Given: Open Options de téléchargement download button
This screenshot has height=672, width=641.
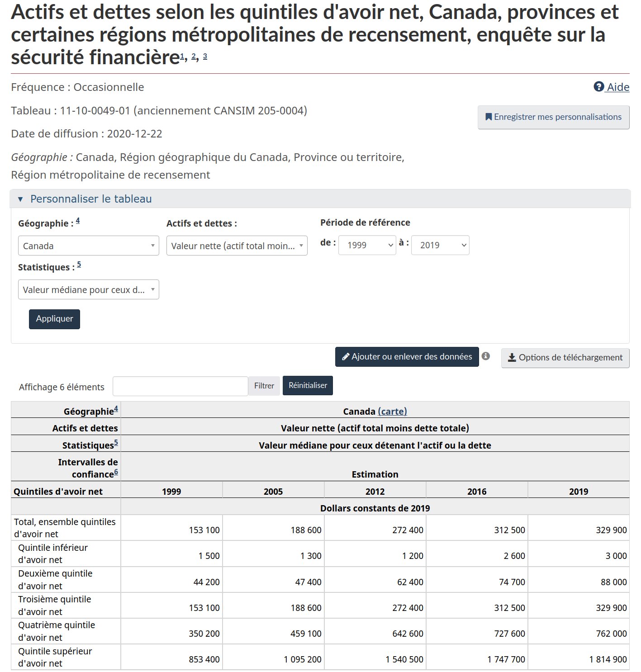Looking at the screenshot, I should (x=565, y=358).
